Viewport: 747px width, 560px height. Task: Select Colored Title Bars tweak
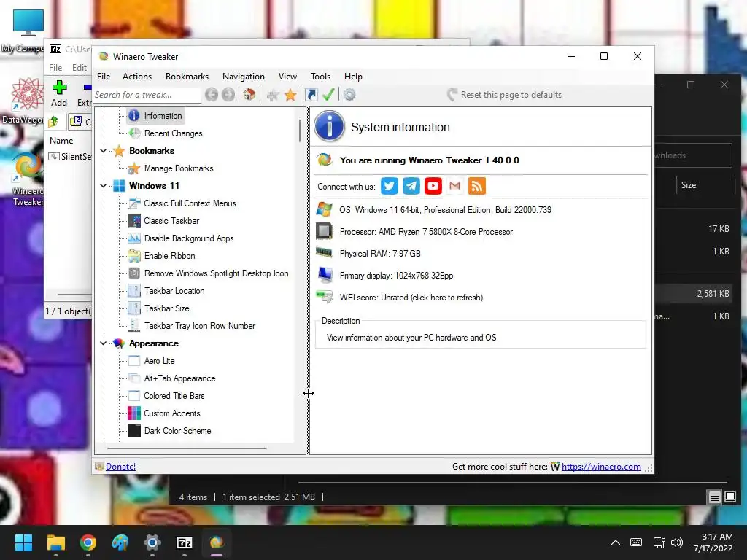tap(174, 396)
